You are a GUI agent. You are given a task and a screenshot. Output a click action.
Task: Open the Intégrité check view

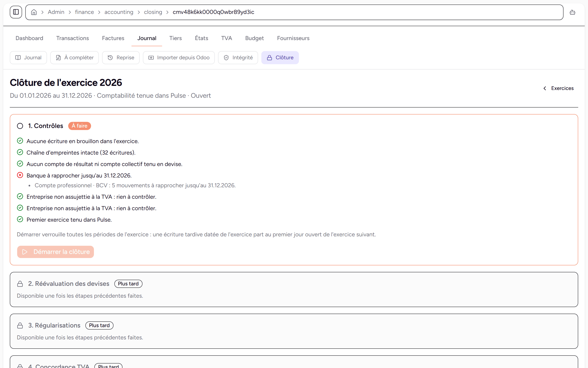(x=238, y=58)
